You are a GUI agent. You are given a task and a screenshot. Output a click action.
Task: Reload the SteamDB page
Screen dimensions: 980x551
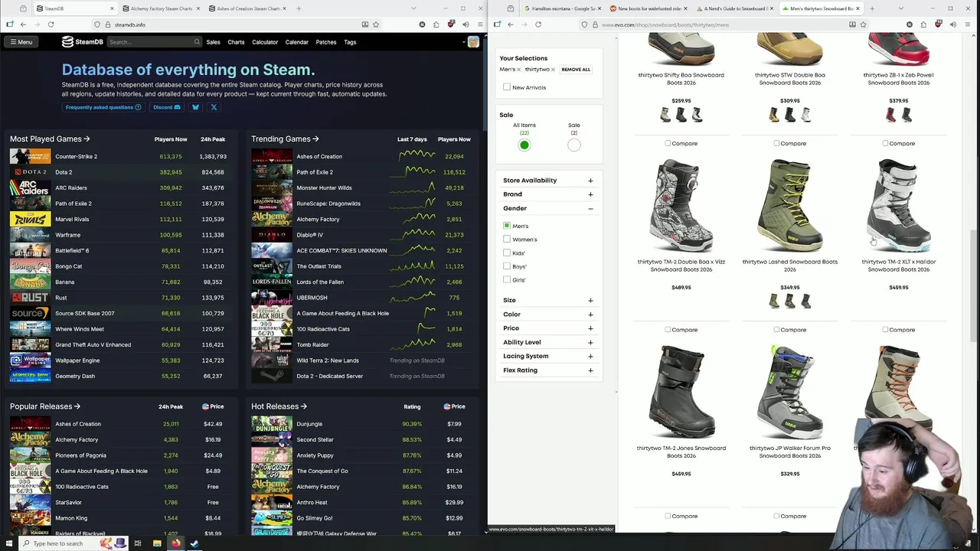(x=51, y=24)
